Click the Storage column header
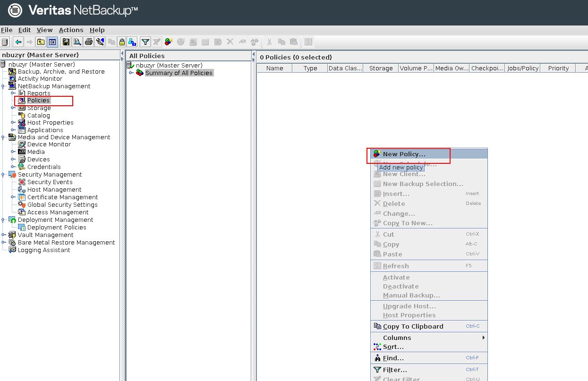The image size is (588, 381). click(x=381, y=68)
